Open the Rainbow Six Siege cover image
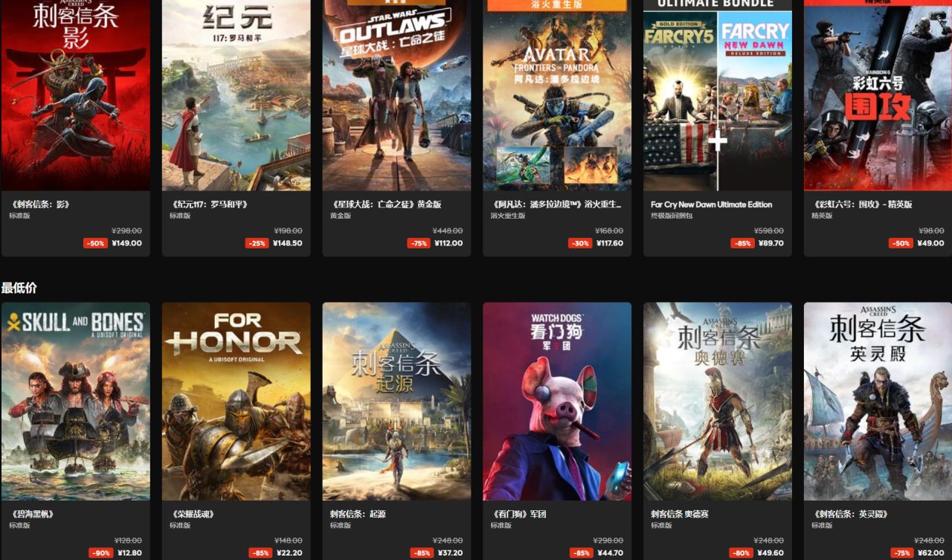This screenshot has width=952, height=560. click(x=878, y=95)
